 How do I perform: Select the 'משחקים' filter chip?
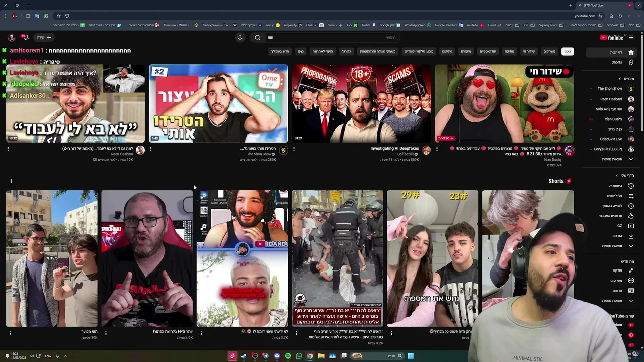pyautogui.click(x=549, y=51)
